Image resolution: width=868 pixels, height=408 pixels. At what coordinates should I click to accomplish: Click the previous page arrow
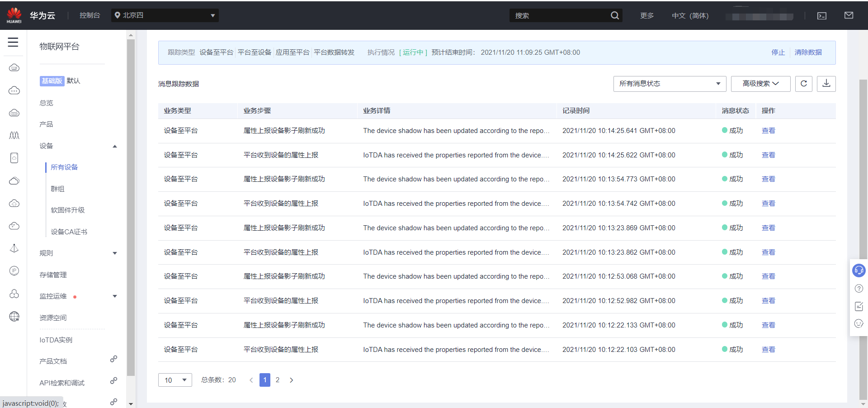tap(251, 380)
